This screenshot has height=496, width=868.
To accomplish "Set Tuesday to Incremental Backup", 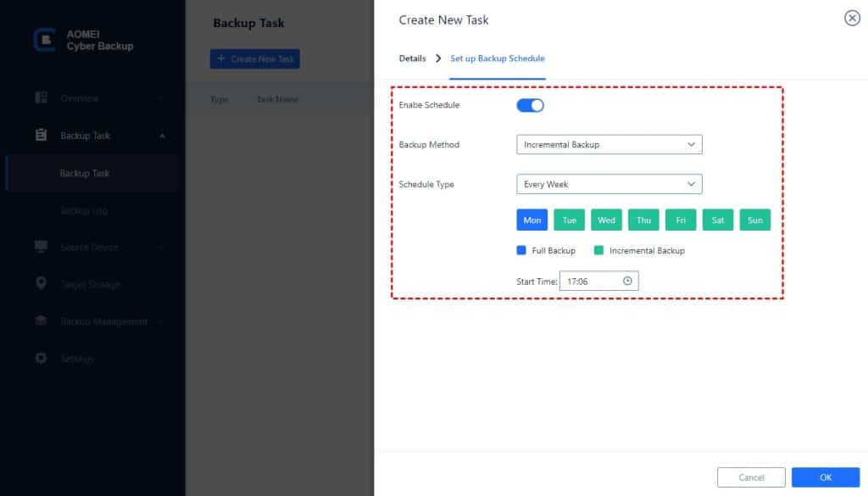I will point(569,220).
